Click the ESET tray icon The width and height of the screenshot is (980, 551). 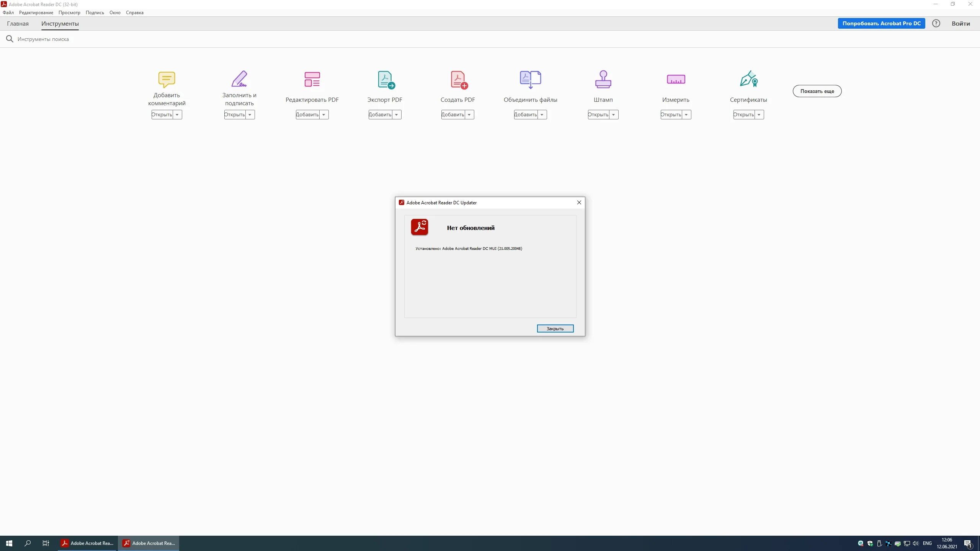(x=861, y=543)
